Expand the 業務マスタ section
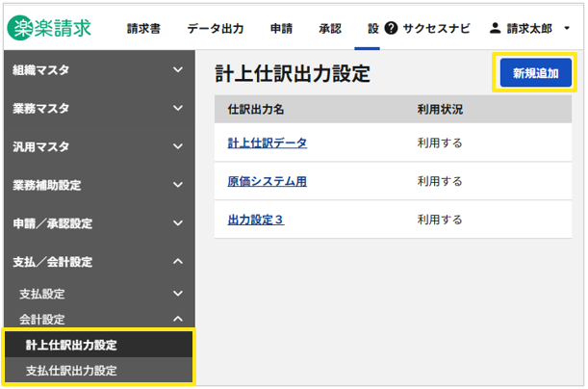Viewport: 588px width, 389px height. [97, 109]
